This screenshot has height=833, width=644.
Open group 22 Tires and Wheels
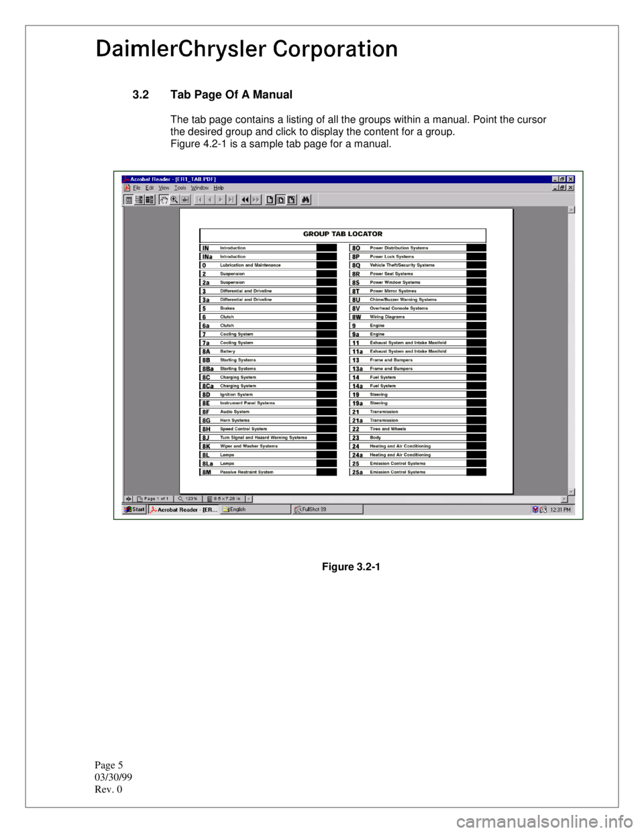point(418,429)
